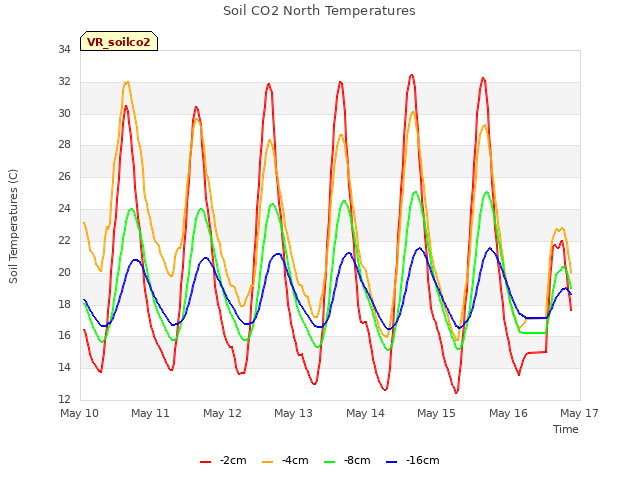Toggle the -16cm series in the legend
This screenshot has height=480, width=640.
(413, 460)
